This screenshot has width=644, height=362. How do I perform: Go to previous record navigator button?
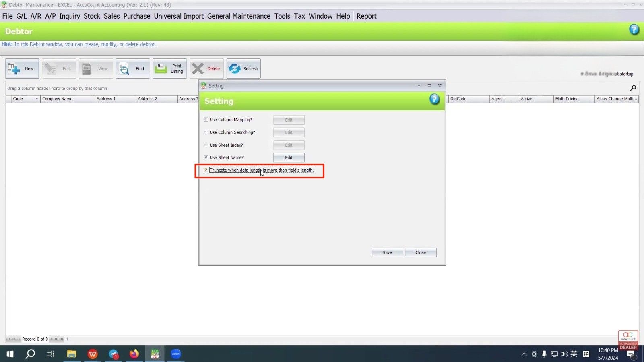(x=19, y=339)
